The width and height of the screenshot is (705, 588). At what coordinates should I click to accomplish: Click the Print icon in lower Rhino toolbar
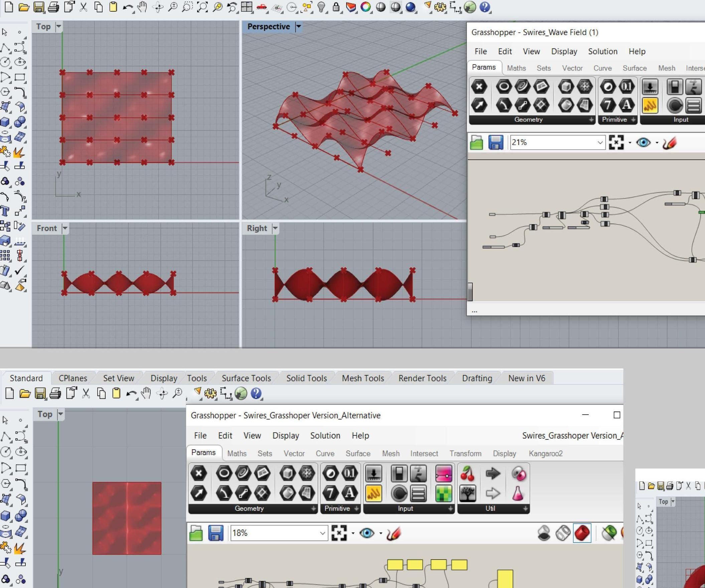(x=55, y=393)
